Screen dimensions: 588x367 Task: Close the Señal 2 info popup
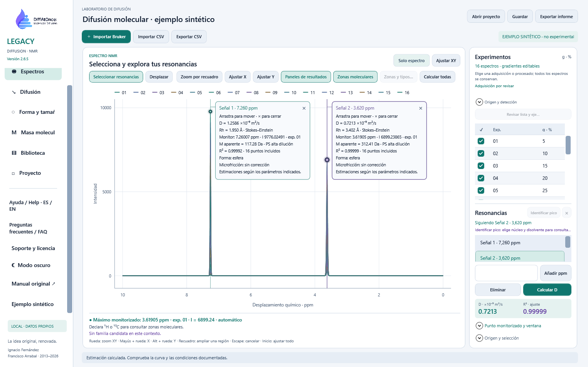pyautogui.click(x=421, y=108)
